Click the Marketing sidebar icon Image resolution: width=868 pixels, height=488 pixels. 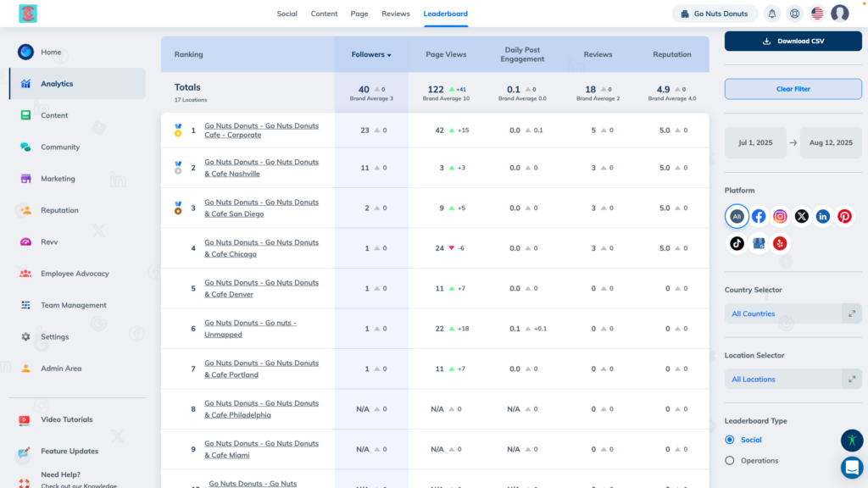click(25, 178)
